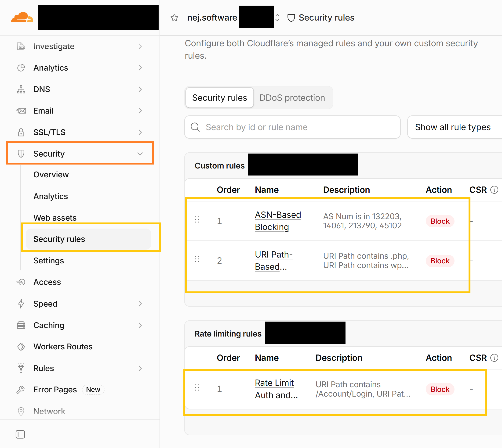Viewport: 502px width, 448px height.
Task: Star the nej.software domain as favorite
Action: point(174,18)
